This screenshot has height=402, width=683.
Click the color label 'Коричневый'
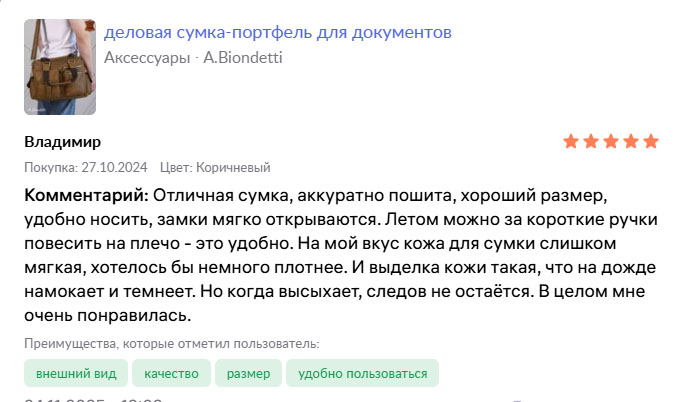click(x=233, y=167)
